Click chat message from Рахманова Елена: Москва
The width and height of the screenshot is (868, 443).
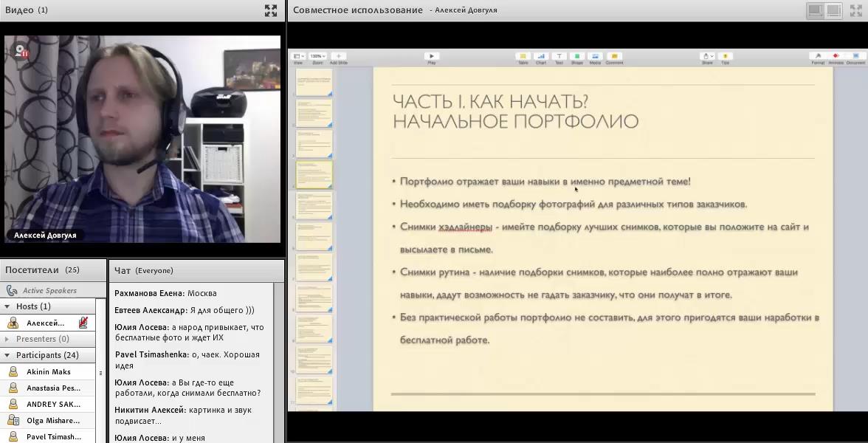165,294
